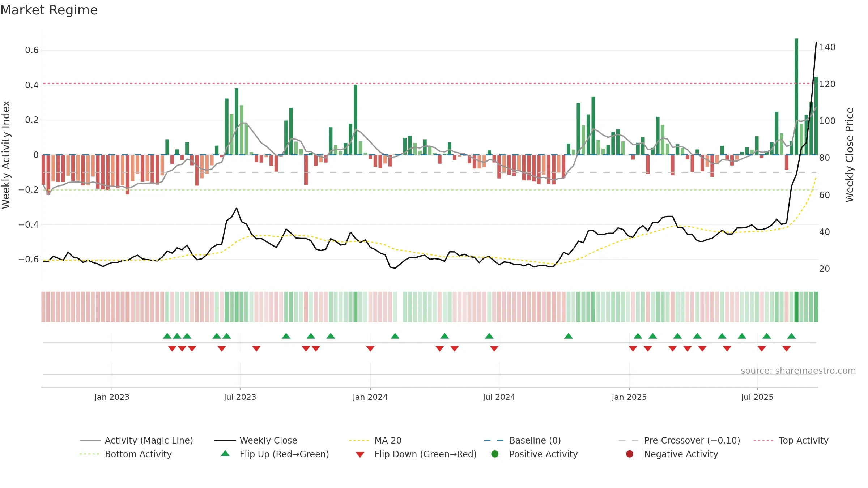Click the red Flip Down triangle in the legend

point(360,455)
